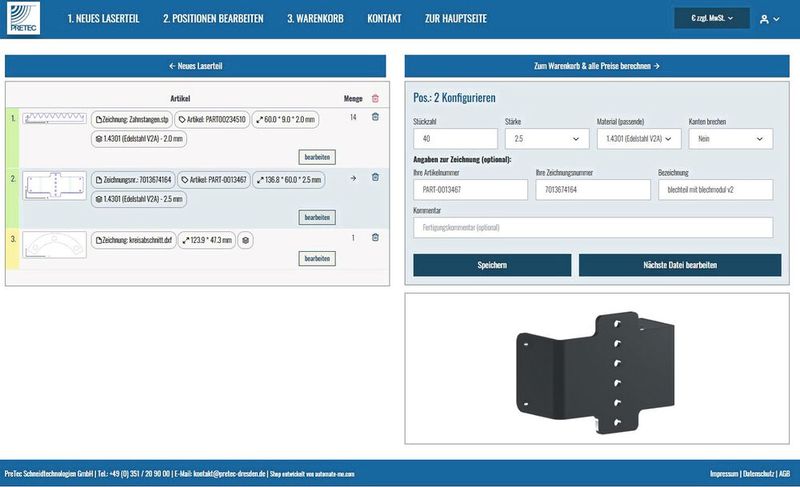Click the Zeichnung: kreisabschnitt.dxf tag
800x487 pixels.
pos(134,240)
